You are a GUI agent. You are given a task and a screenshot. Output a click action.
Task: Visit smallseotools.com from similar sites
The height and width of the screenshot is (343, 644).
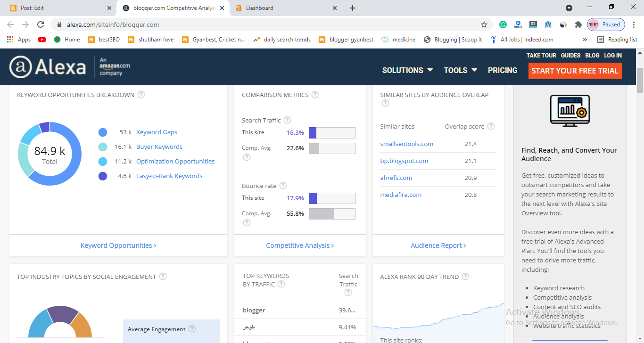[x=407, y=144]
